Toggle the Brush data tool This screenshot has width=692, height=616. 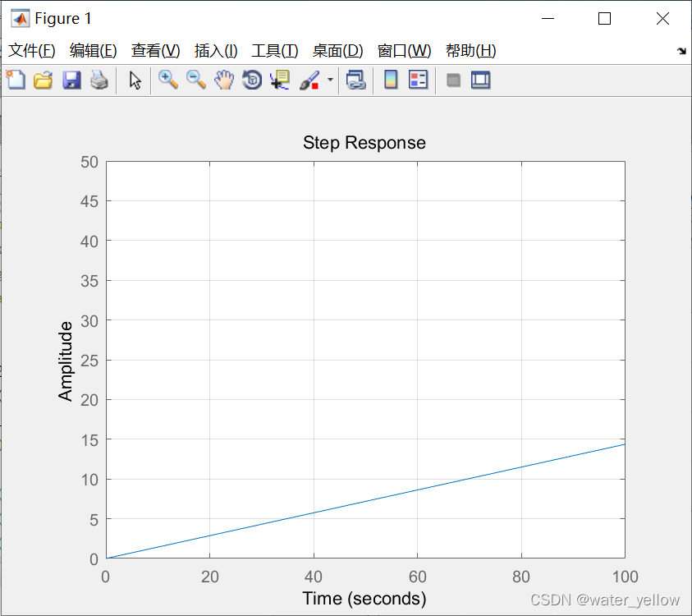click(309, 80)
